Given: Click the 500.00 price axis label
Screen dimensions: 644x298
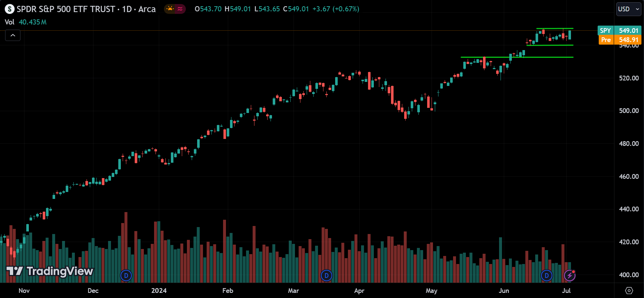Looking at the screenshot, I should tap(629, 110).
